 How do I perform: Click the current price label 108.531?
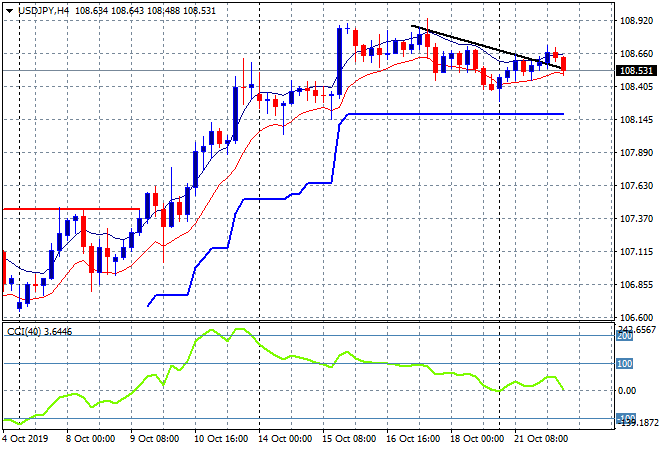click(637, 71)
